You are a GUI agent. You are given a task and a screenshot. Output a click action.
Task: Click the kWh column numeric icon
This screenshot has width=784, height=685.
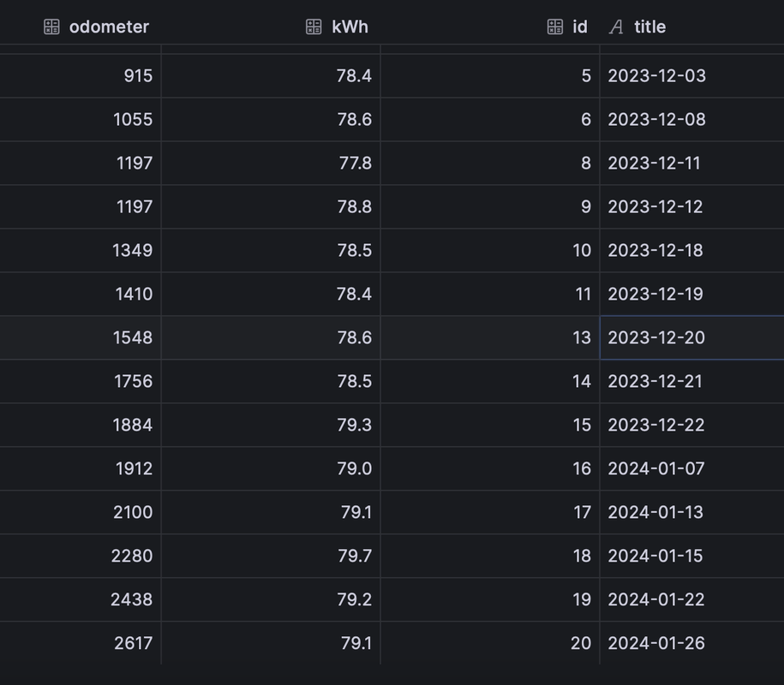[x=314, y=27]
